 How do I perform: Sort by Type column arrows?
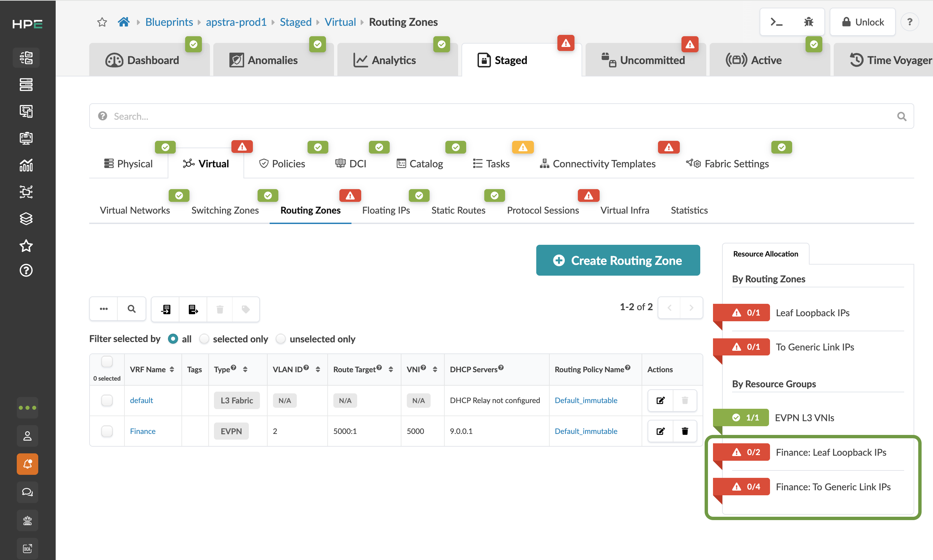(x=245, y=370)
